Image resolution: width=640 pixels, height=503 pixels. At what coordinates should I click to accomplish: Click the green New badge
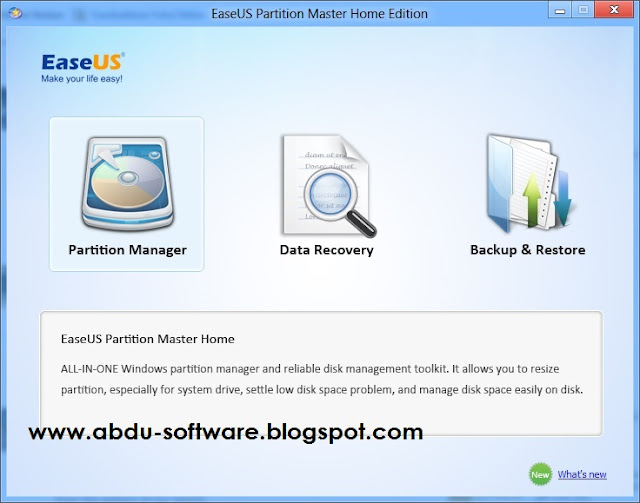coord(540,474)
